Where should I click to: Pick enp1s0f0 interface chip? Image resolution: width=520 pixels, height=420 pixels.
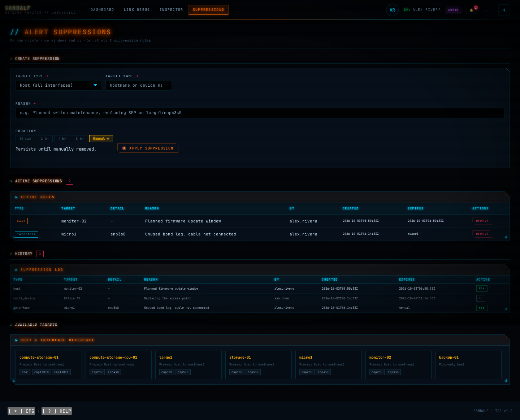pos(42,372)
